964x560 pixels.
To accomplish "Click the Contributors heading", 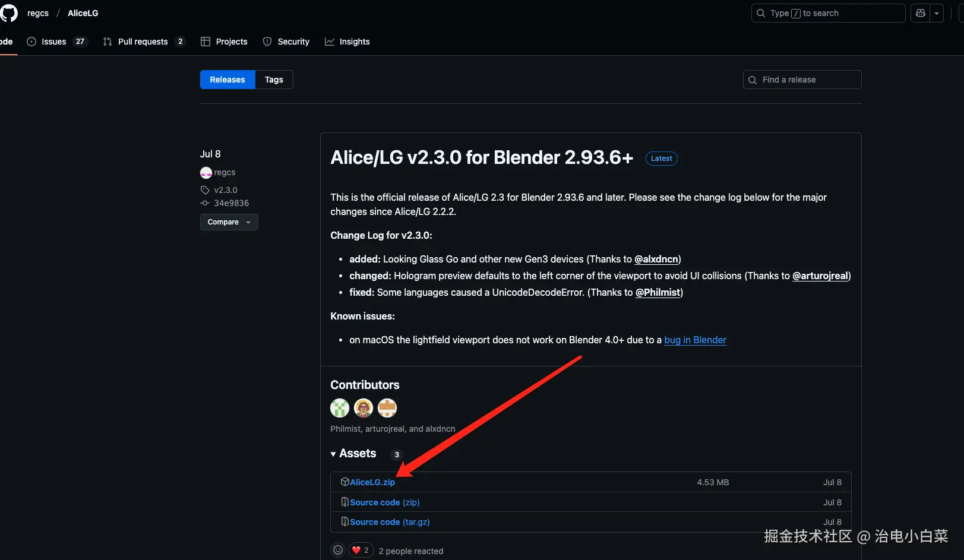I will (365, 385).
